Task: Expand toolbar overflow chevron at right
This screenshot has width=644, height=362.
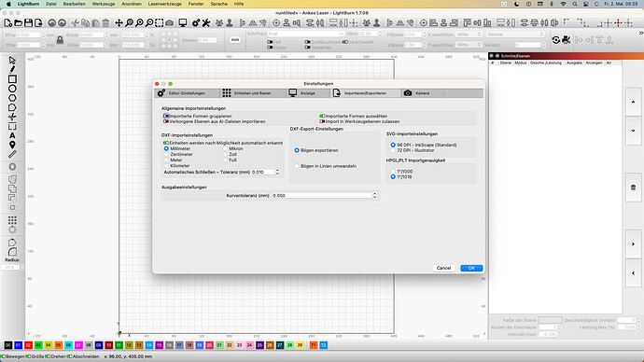Action: (640, 33)
